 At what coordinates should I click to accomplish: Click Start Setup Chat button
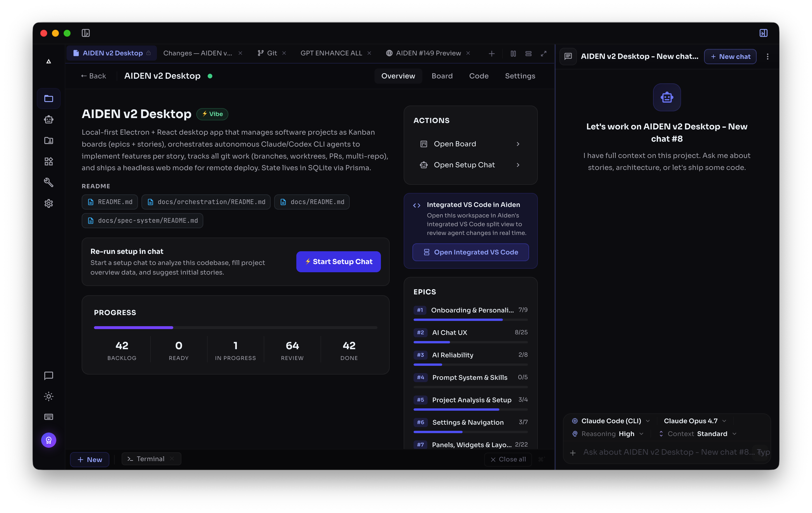(338, 261)
